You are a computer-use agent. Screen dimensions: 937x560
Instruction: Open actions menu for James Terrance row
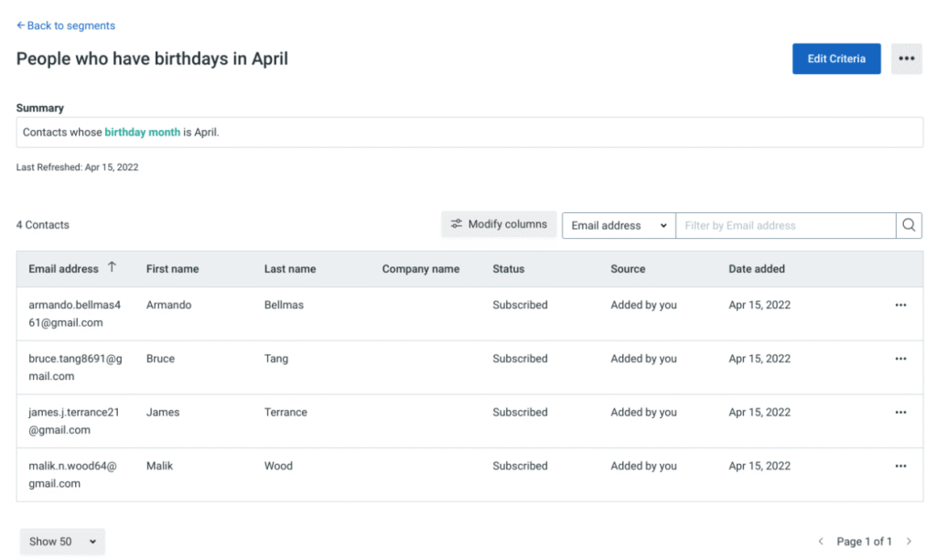click(x=900, y=413)
